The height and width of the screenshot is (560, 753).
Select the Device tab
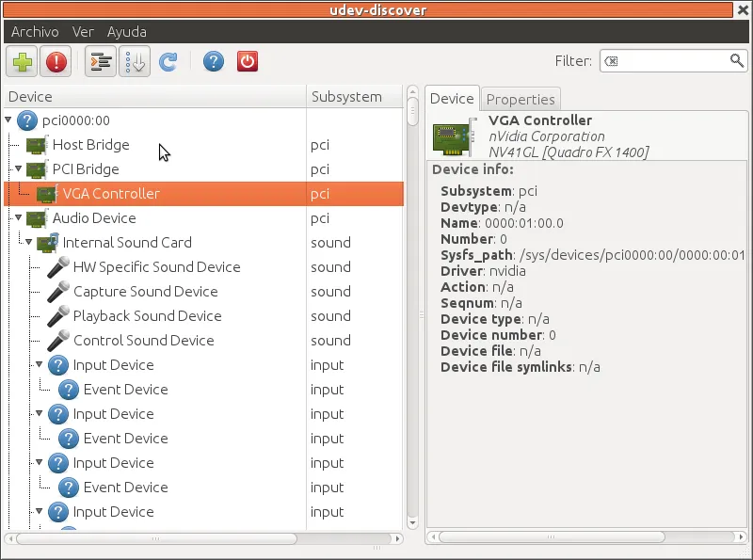pyautogui.click(x=452, y=98)
